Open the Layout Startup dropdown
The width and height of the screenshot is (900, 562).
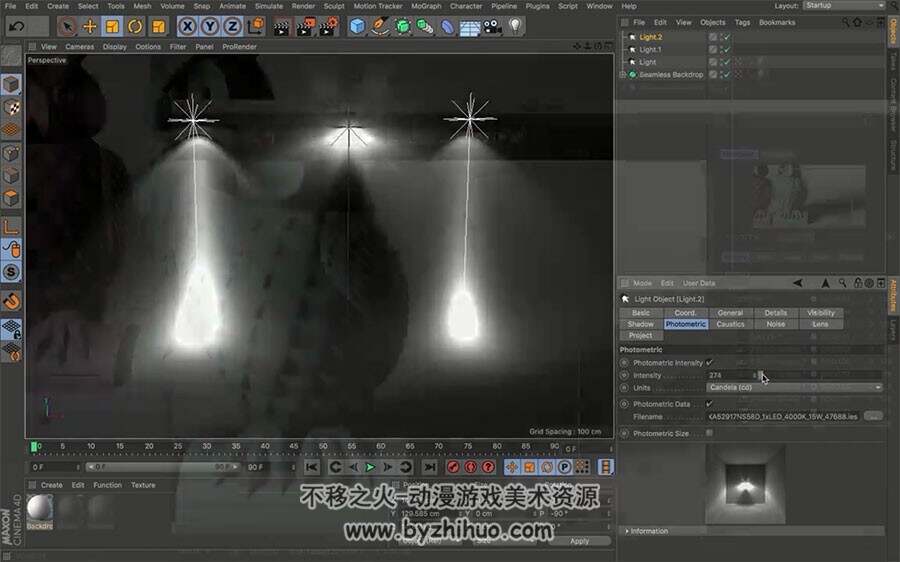[844, 5]
